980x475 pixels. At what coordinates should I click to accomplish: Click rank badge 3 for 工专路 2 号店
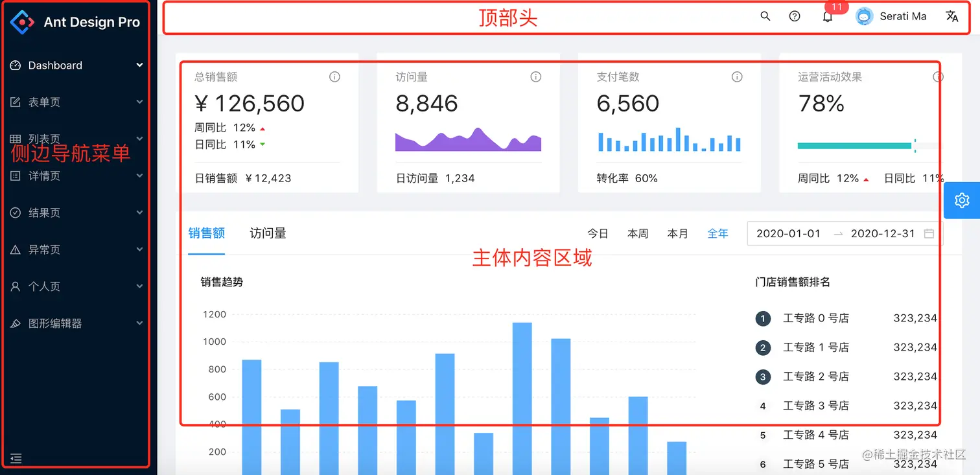[x=763, y=377]
